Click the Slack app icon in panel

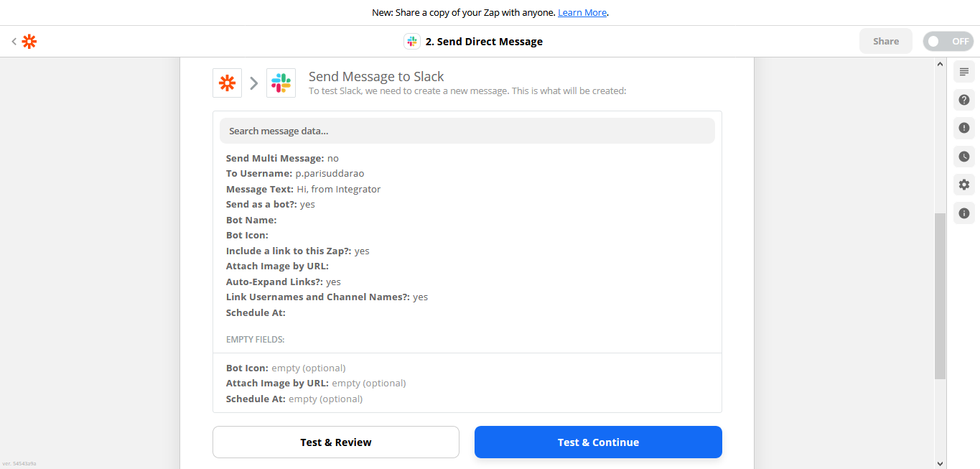pyautogui.click(x=281, y=83)
